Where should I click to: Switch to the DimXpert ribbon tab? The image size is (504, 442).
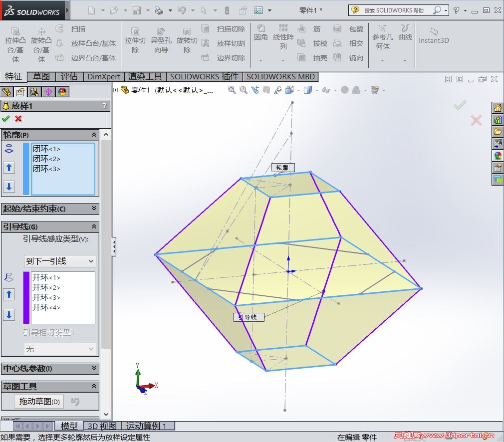click(103, 76)
